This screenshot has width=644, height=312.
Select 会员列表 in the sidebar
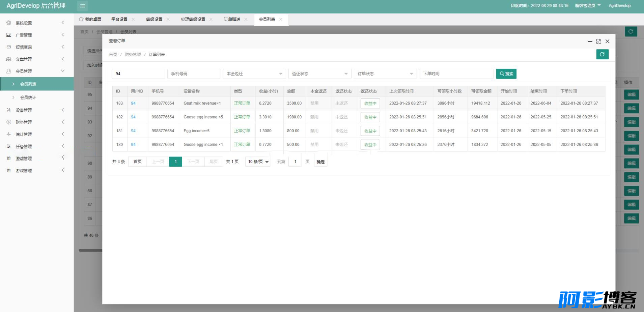[x=37, y=84]
